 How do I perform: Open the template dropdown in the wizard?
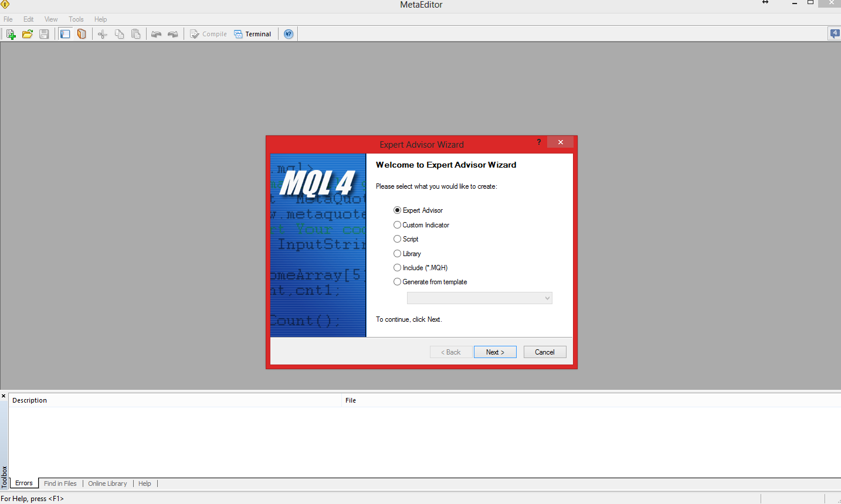click(x=480, y=298)
